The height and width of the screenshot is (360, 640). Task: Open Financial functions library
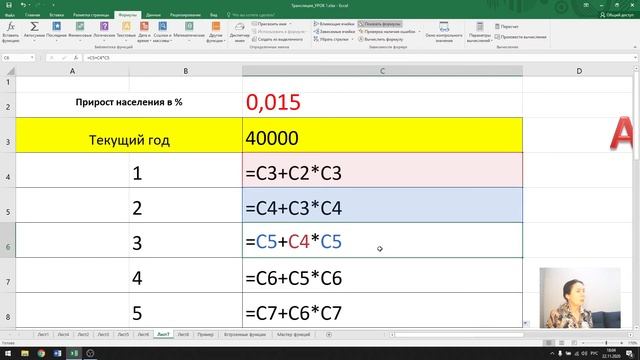(80, 32)
